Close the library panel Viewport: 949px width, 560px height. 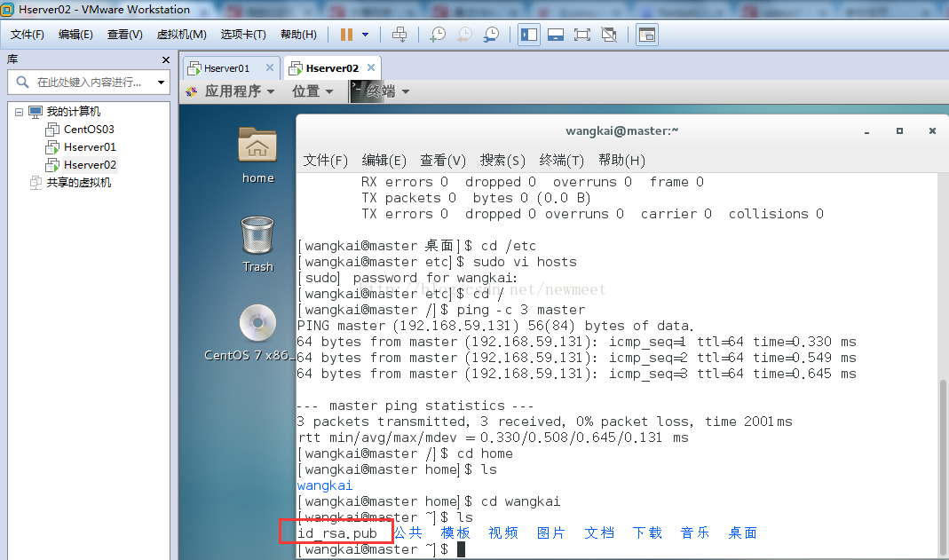click(166, 59)
